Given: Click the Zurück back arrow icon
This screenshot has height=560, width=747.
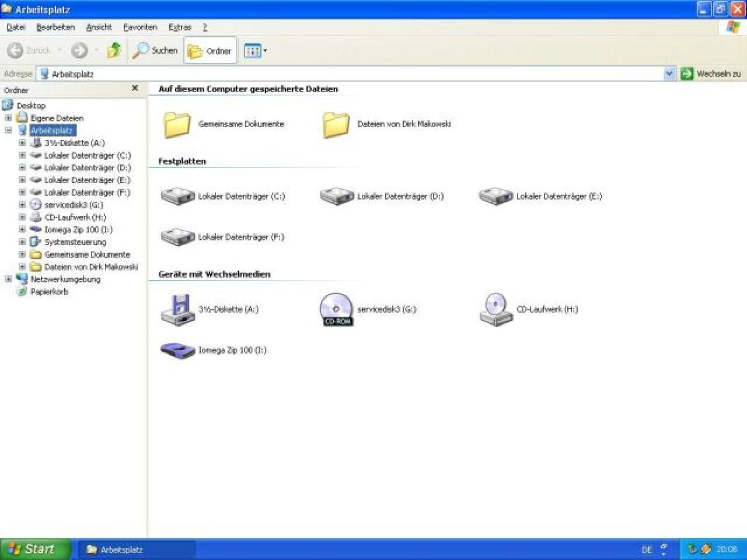Looking at the screenshot, I should (x=15, y=51).
